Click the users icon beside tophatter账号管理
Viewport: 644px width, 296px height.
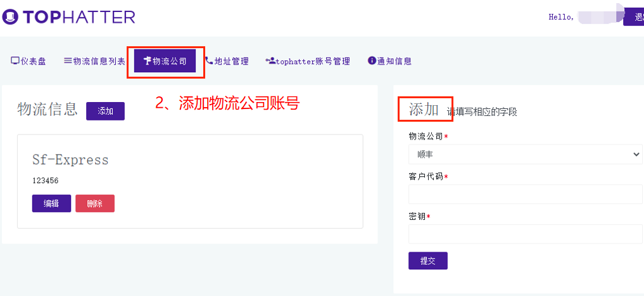tap(270, 60)
